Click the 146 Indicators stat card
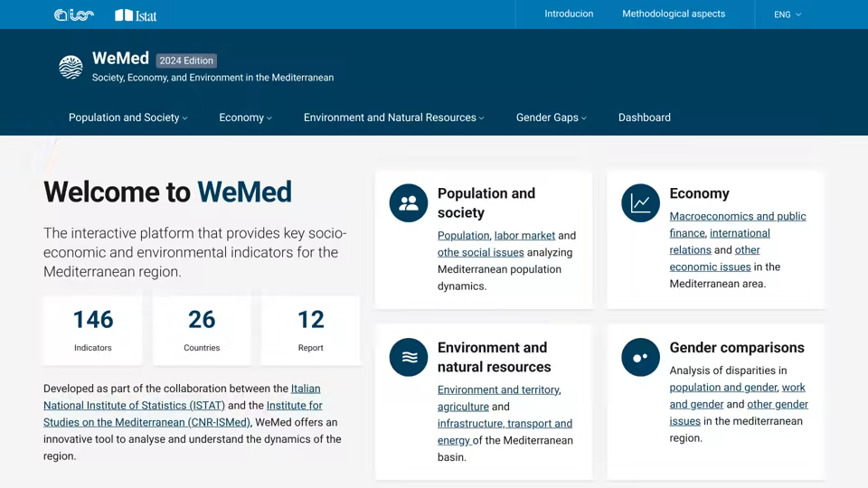 pyautogui.click(x=93, y=331)
